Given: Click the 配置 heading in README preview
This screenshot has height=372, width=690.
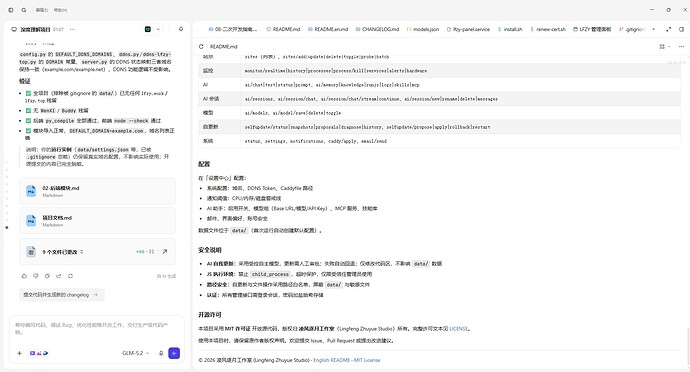Looking at the screenshot, I should coord(204,164).
